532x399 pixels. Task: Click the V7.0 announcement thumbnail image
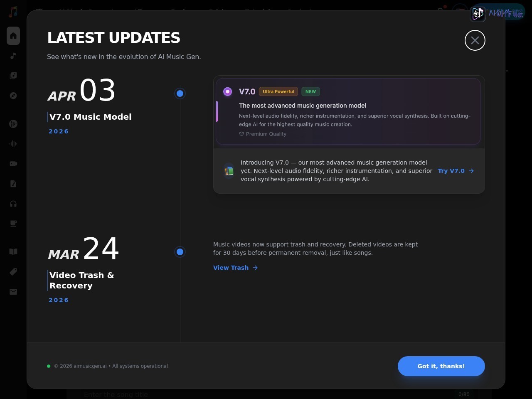tap(229, 171)
